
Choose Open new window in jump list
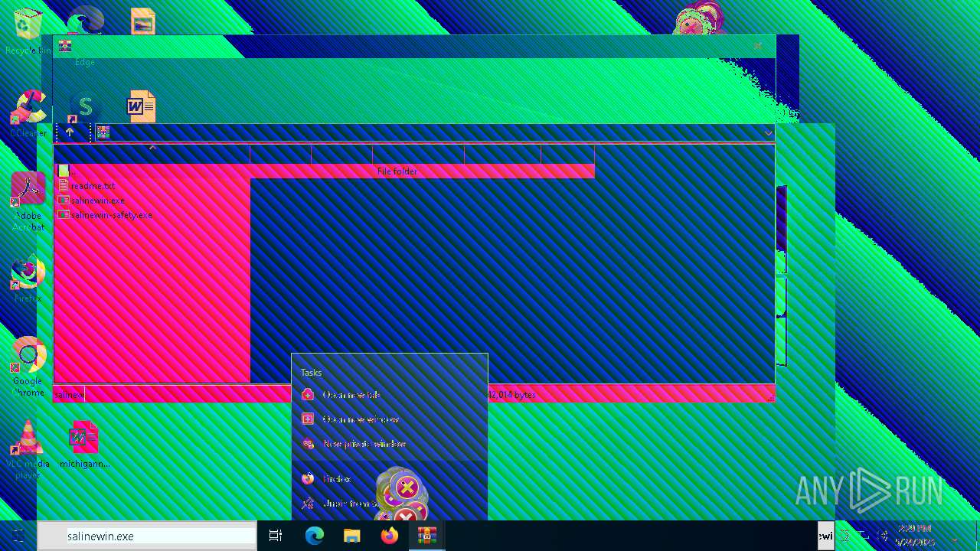click(x=389, y=419)
